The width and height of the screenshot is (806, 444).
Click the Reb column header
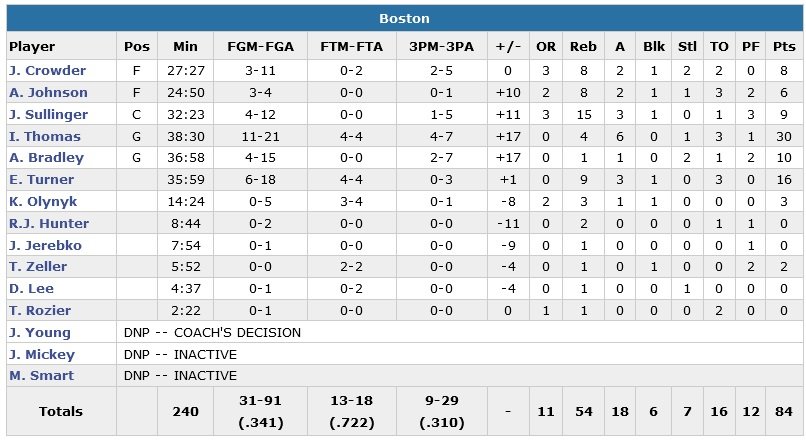pos(581,47)
